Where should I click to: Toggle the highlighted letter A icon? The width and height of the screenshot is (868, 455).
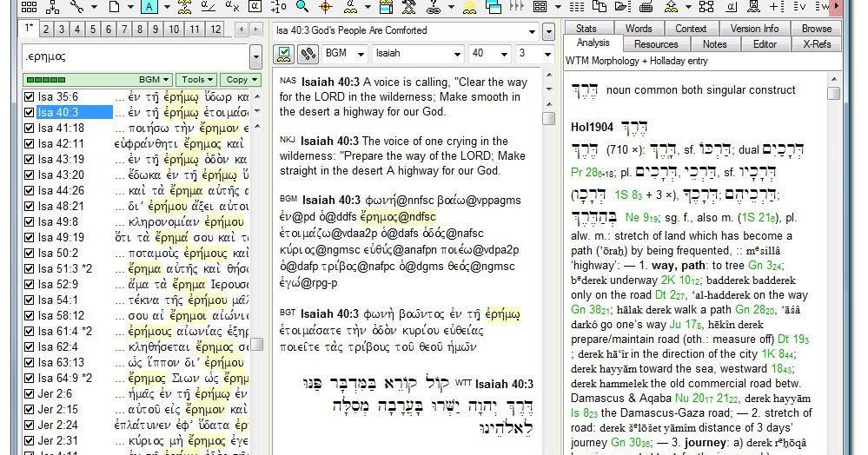(149, 7)
